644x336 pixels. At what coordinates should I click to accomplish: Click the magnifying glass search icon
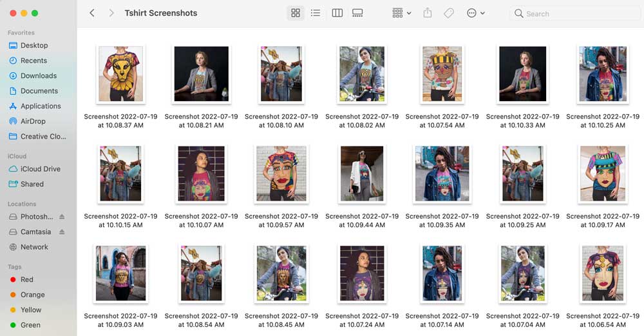pyautogui.click(x=518, y=14)
